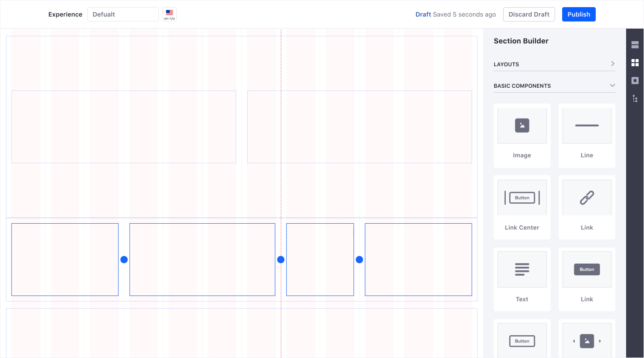Screen dimensions: 644x358
Task: Click the Draft status link
Action: [423, 14]
